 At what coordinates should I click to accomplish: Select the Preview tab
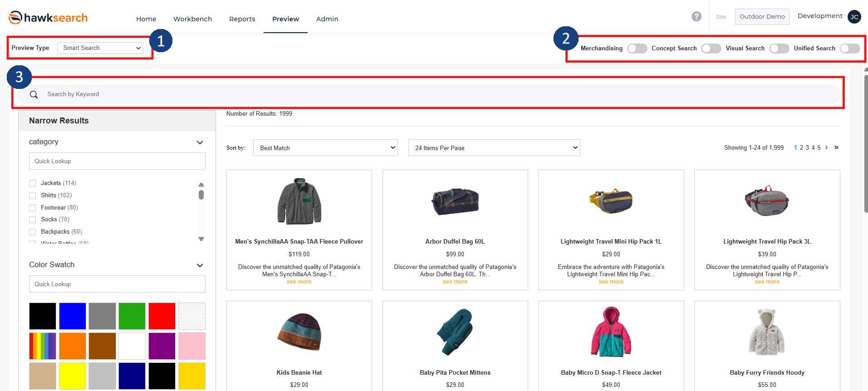click(x=285, y=19)
